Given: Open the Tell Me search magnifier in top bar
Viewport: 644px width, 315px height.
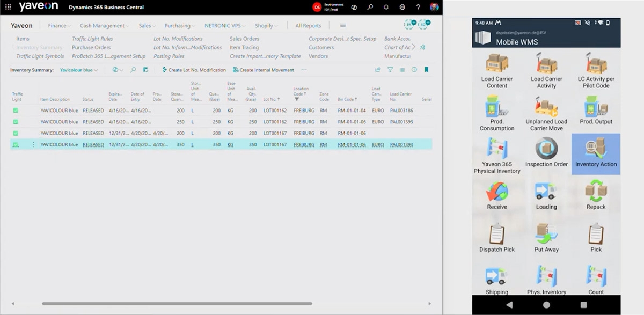Looking at the screenshot, I should [370, 7].
